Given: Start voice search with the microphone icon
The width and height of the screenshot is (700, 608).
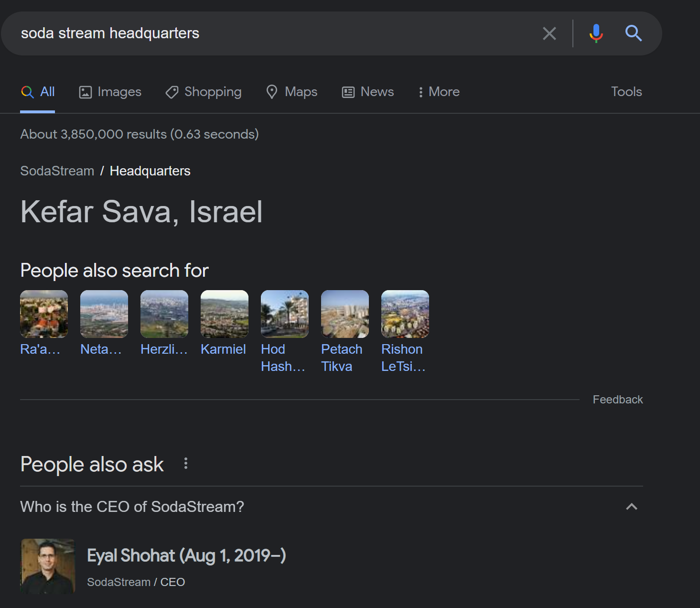Looking at the screenshot, I should pos(596,33).
